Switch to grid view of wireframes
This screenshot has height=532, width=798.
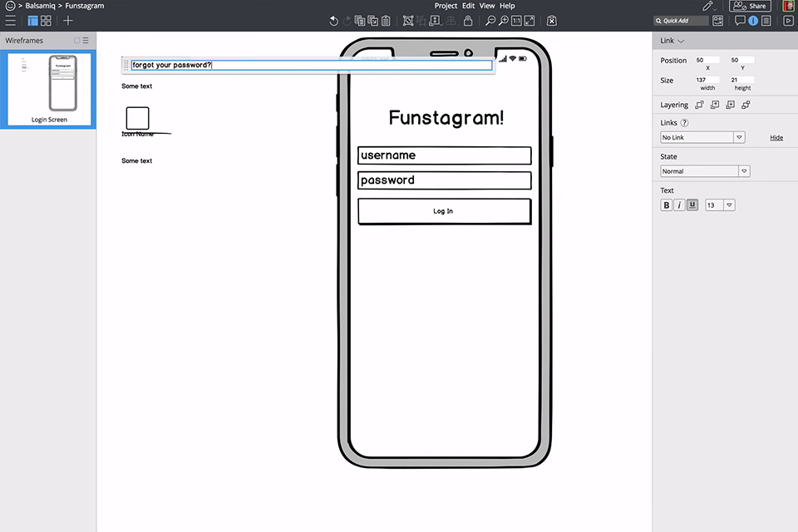(x=46, y=21)
